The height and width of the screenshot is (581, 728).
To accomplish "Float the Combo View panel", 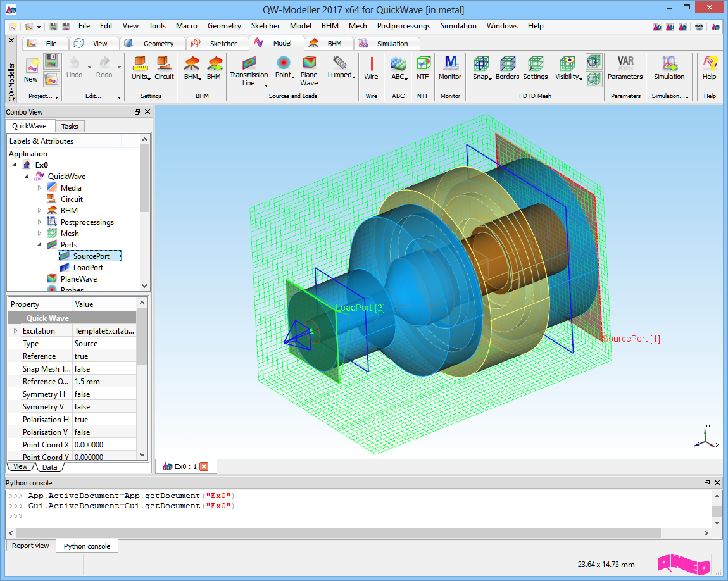I will pyautogui.click(x=137, y=112).
